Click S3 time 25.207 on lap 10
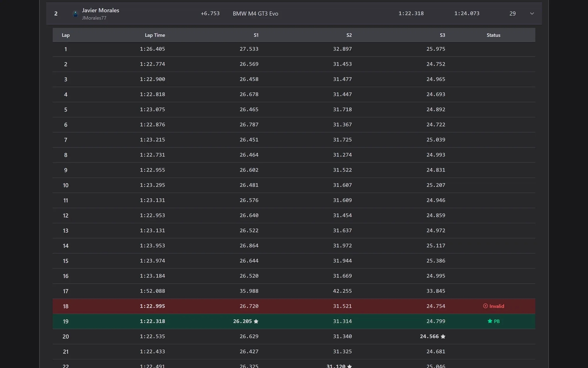Viewport: 588px width, 368px height. 436,185
